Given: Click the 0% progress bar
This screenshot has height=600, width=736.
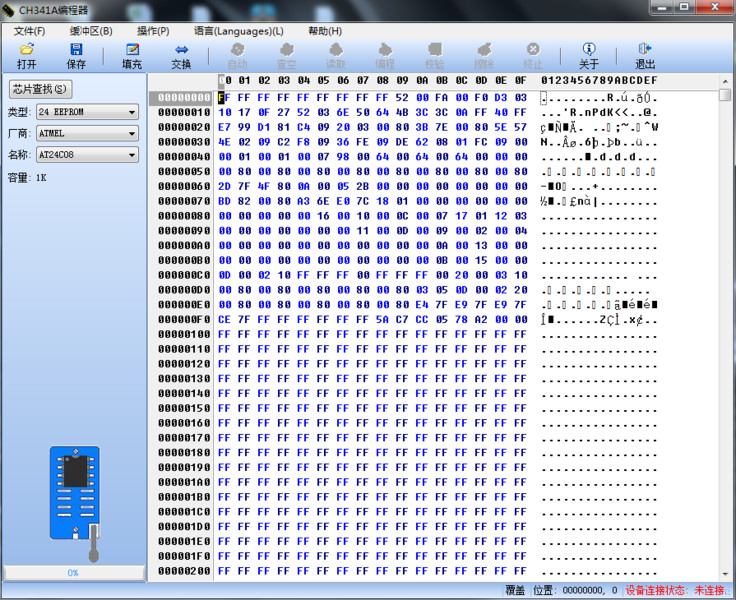Looking at the screenshot, I should pos(73,572).
